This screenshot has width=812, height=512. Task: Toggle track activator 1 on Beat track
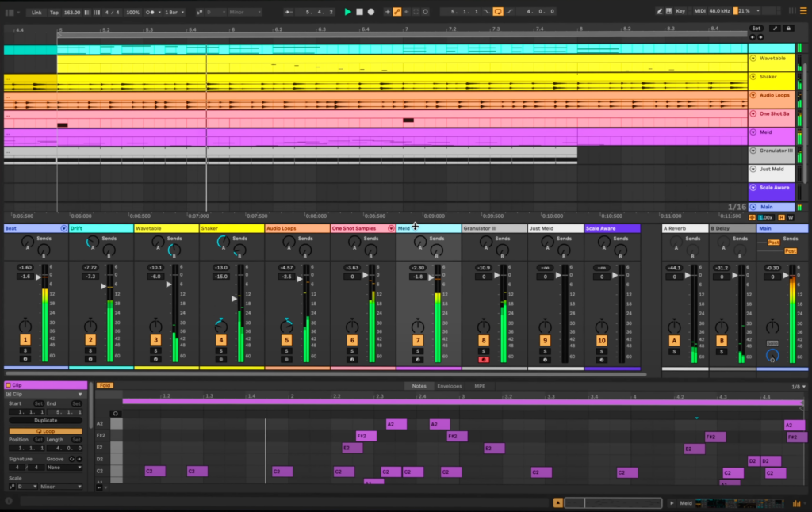pos(25,340)
